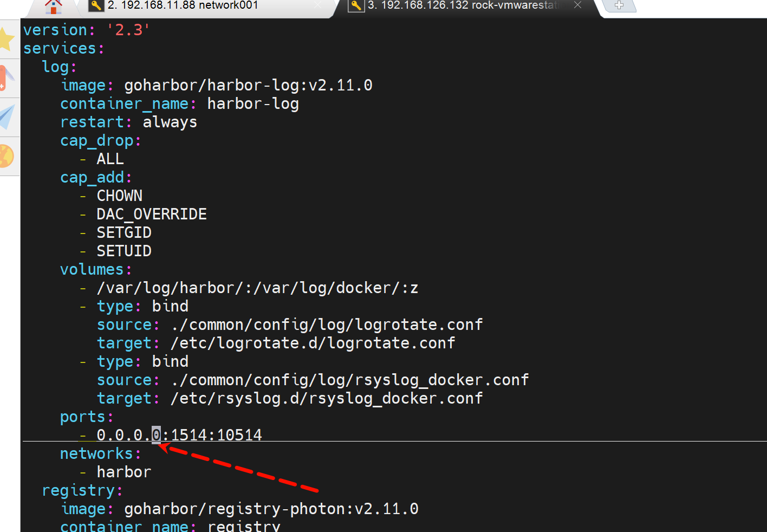The width and height of the screenshot is (767, 532).
Task: Click the key icon on rock-vmwarestation tab
Action: (356, 5)
